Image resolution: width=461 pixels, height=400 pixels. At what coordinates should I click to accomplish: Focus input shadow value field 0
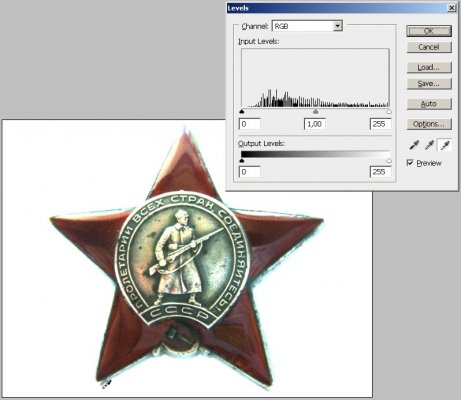(x=249, y=124)
